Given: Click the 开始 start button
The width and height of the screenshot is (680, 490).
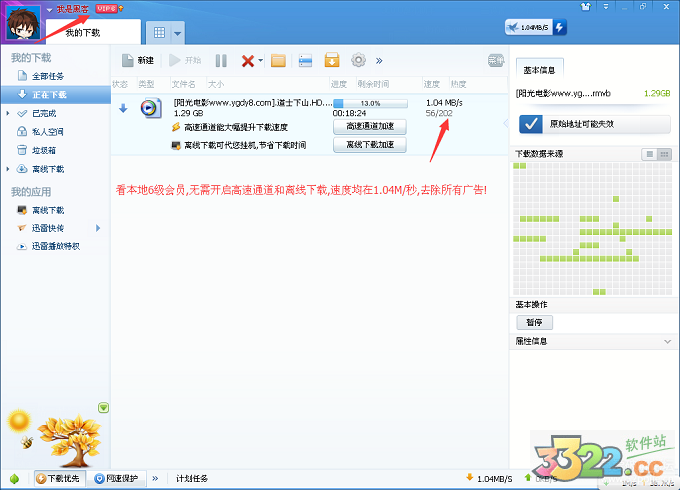Looking at the screenshot, I should [185, 60].
